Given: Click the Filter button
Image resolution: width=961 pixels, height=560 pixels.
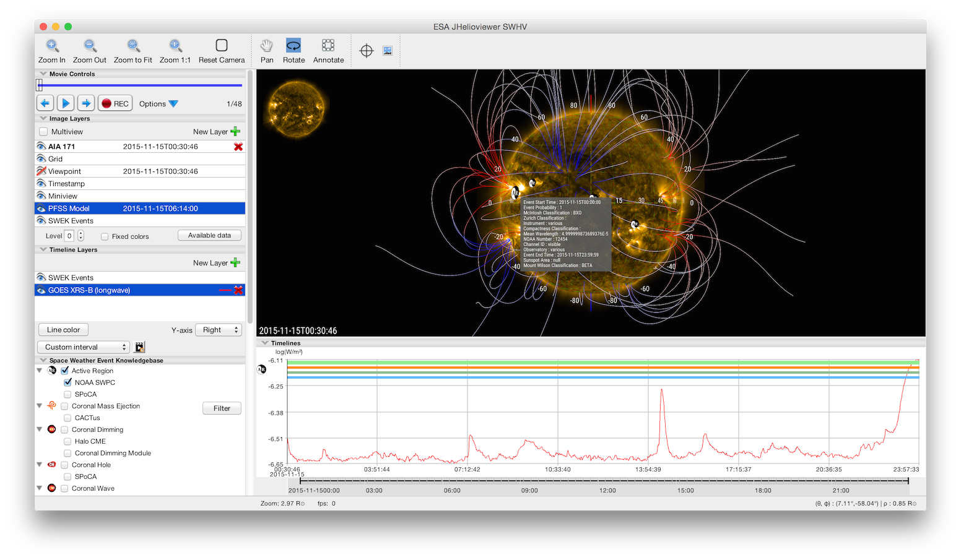Looking at the screenshot, I should click(x=222, y=408).
